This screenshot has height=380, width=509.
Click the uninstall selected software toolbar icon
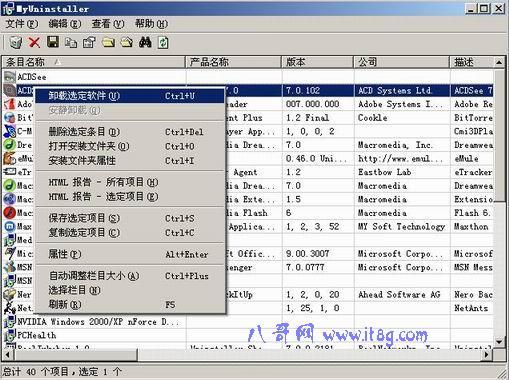15,42
